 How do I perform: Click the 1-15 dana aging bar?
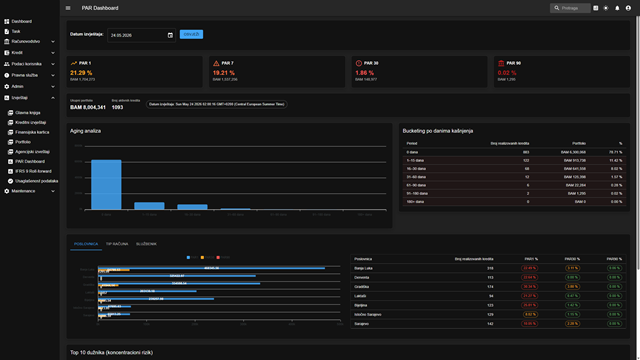pyautogui.click(x=149, y=206)
